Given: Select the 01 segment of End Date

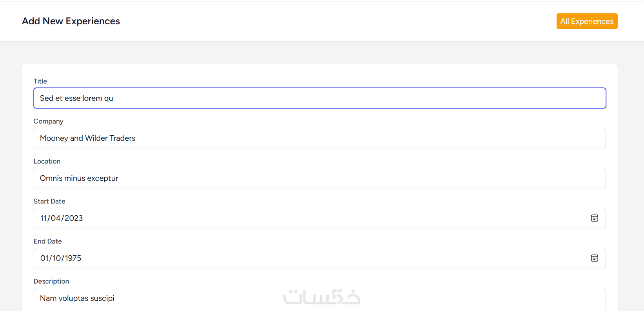Looking at the screenshot, I should pos(44,258).
